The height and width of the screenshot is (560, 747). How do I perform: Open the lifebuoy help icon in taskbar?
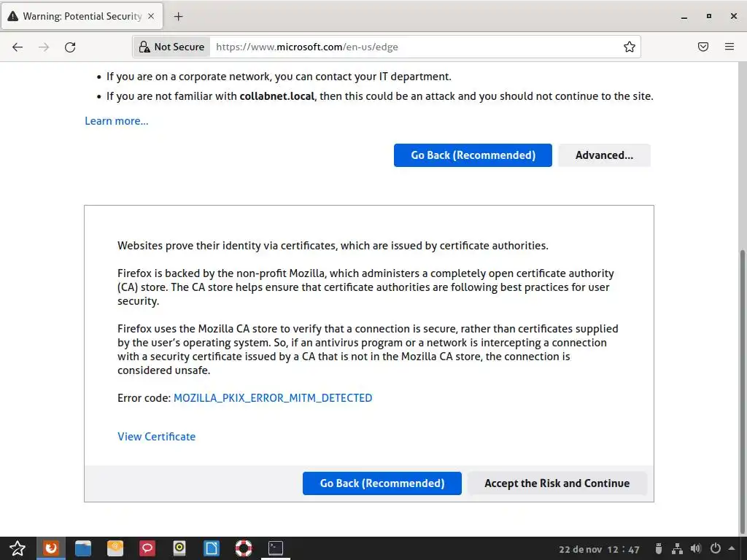coord(244,548)
